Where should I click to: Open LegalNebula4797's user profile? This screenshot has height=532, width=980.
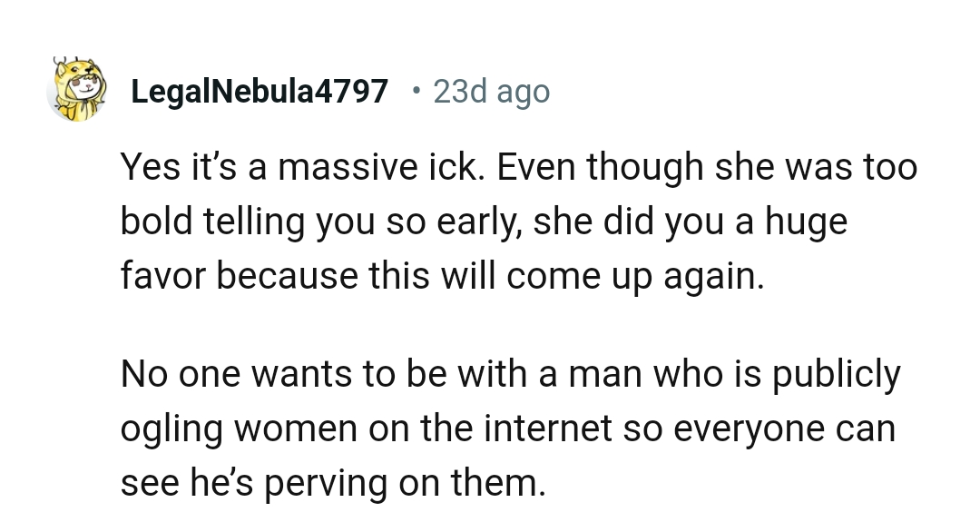tap(260, 91)
